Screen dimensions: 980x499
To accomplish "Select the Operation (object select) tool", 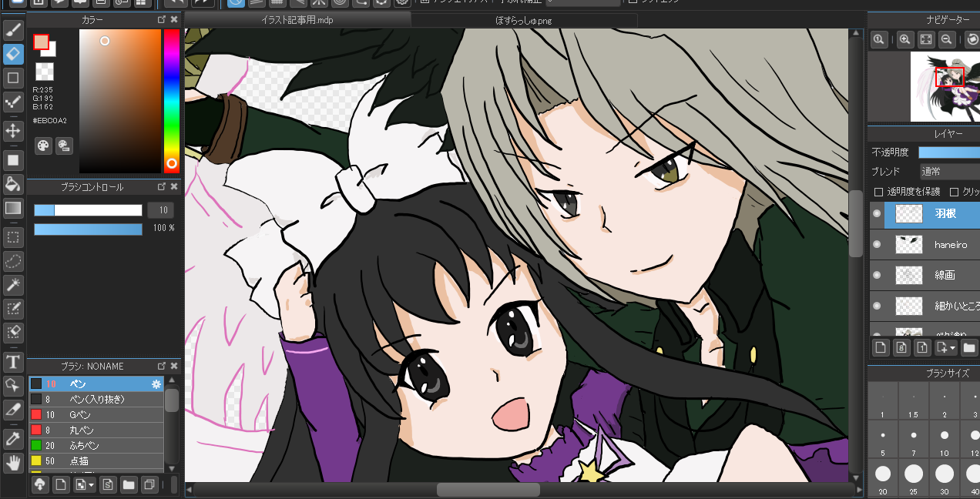I will [x=13, y=385].
